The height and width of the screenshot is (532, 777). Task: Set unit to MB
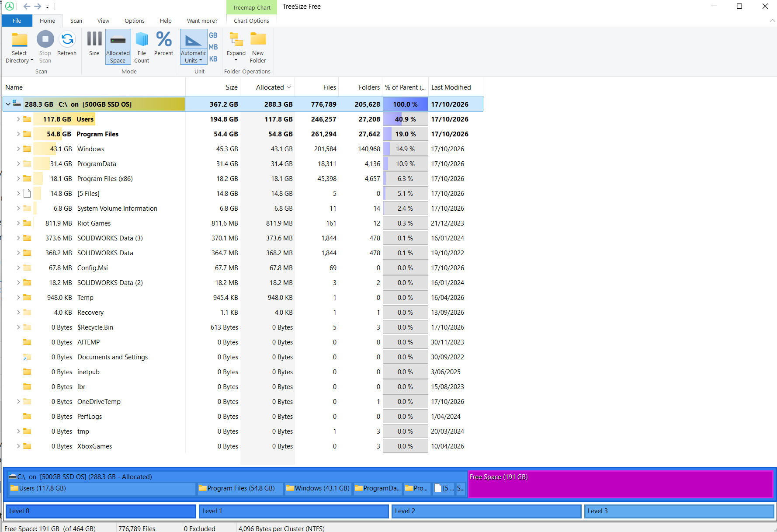point(213,47)
